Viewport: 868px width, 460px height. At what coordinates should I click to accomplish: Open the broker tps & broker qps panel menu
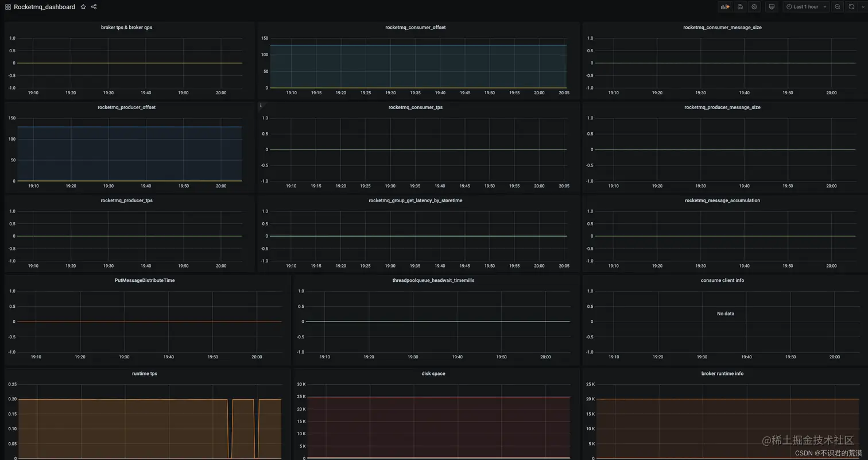click(127, 27)
